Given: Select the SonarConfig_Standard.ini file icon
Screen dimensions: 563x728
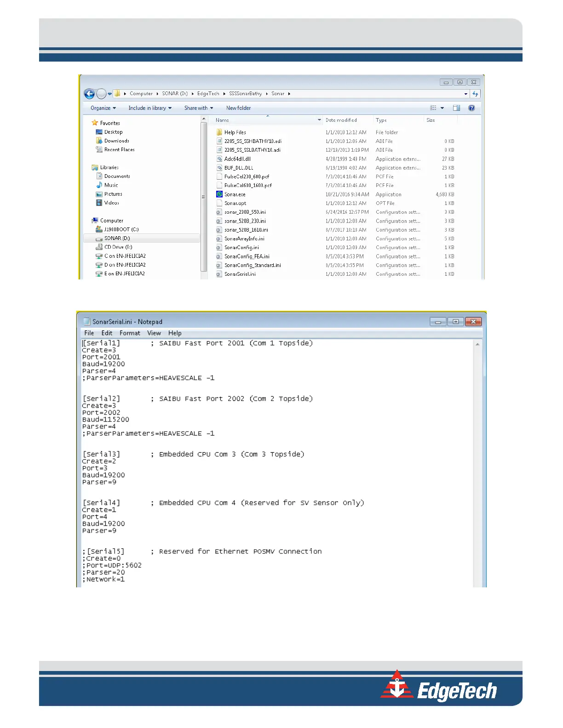Looking at the screenshot, I should click(x=219, y=265).
